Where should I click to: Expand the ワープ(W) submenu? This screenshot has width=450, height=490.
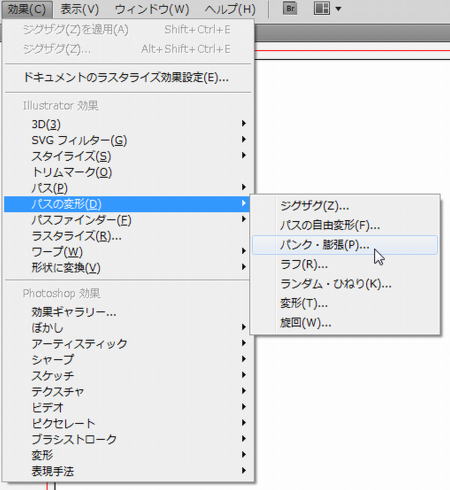pos(128,252)
